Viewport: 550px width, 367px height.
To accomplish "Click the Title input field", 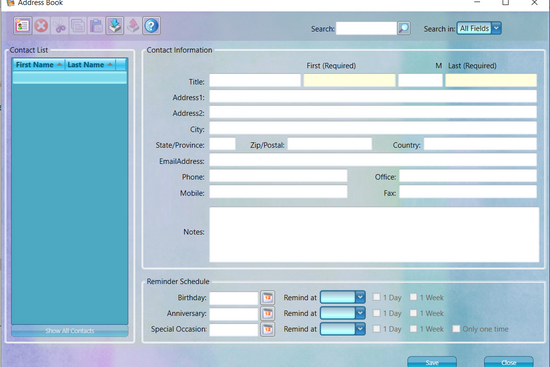I will coord(255,80).
